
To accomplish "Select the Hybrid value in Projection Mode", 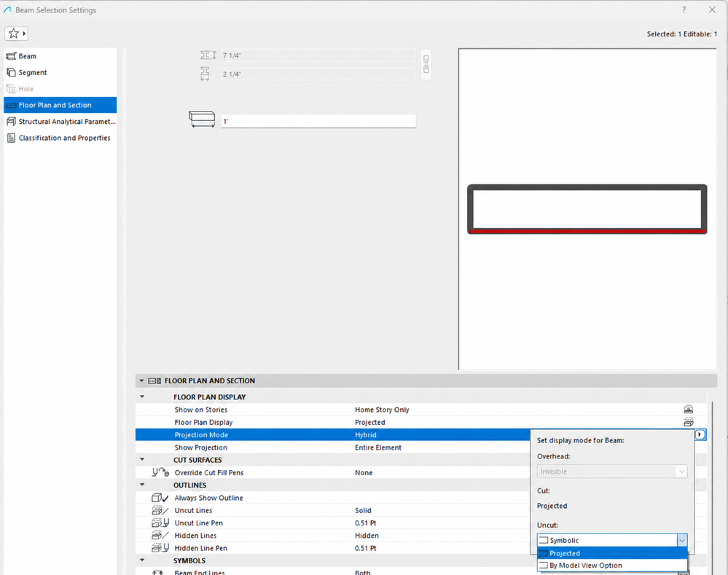I will pyautogui.click(x=366, y=435).
